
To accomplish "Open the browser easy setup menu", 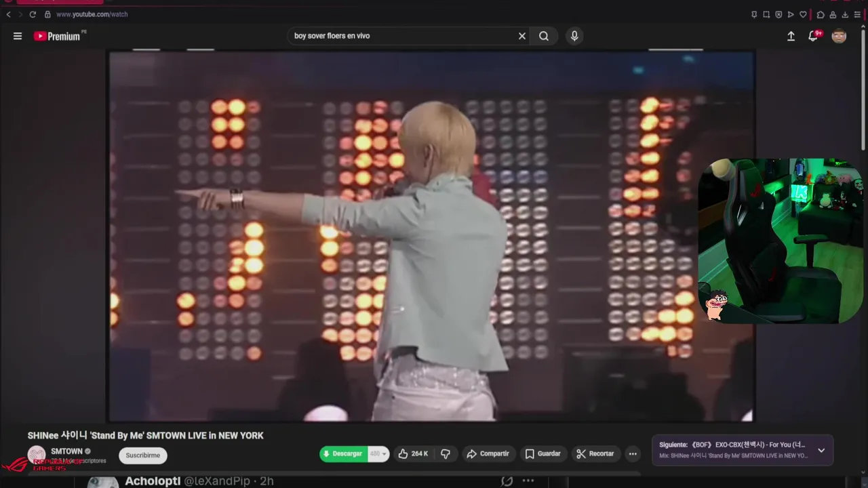I will (858, 14).
